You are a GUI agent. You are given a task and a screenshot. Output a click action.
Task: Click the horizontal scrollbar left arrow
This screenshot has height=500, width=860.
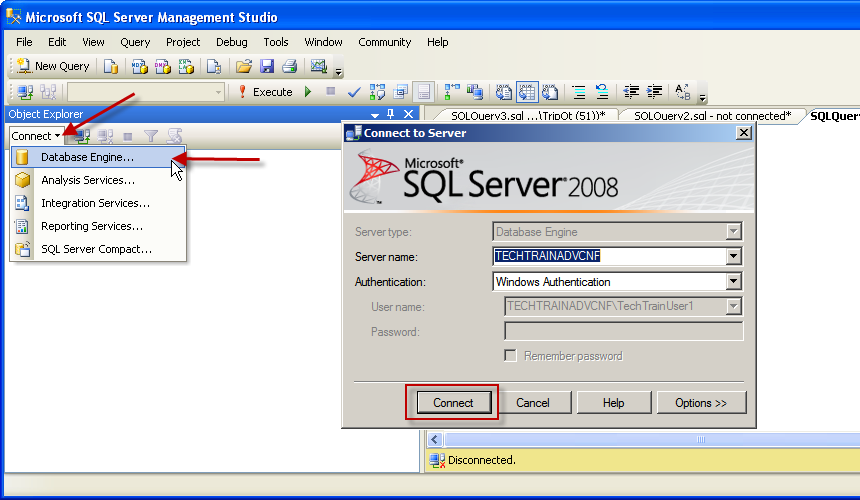[435, 439]
